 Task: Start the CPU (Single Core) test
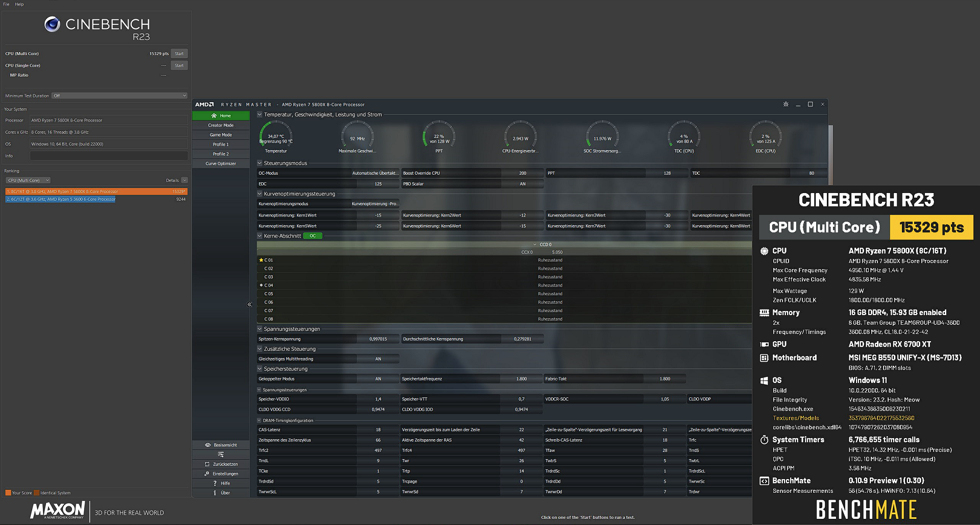[179, 65]
